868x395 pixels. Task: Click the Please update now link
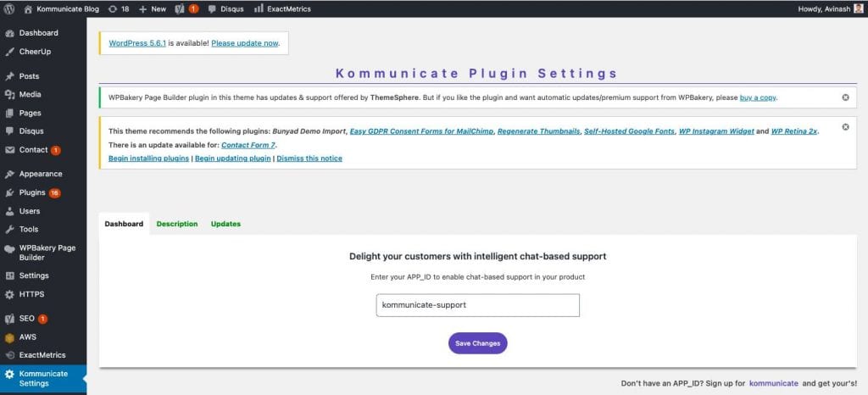pyautogui.click(x=245, y=43)
